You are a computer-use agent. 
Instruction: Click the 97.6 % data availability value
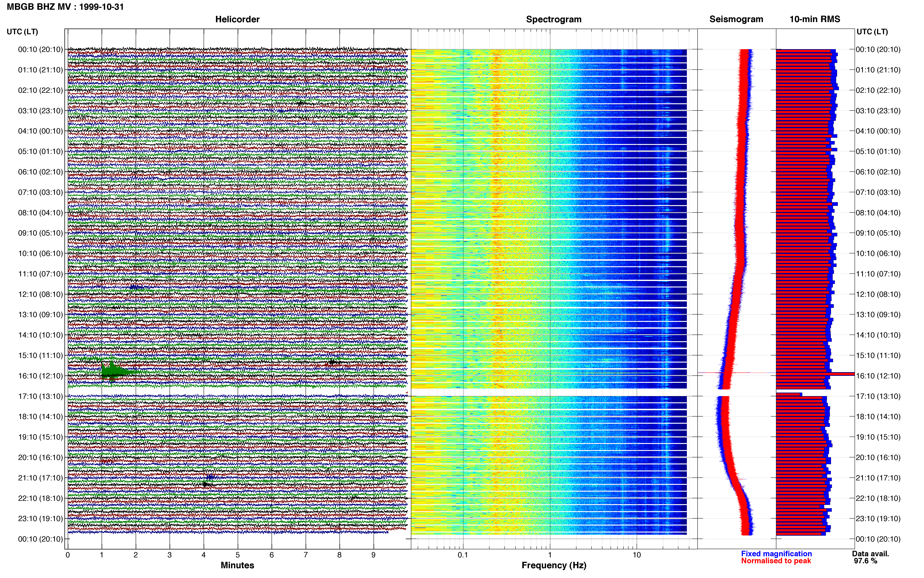pos(865,561)
